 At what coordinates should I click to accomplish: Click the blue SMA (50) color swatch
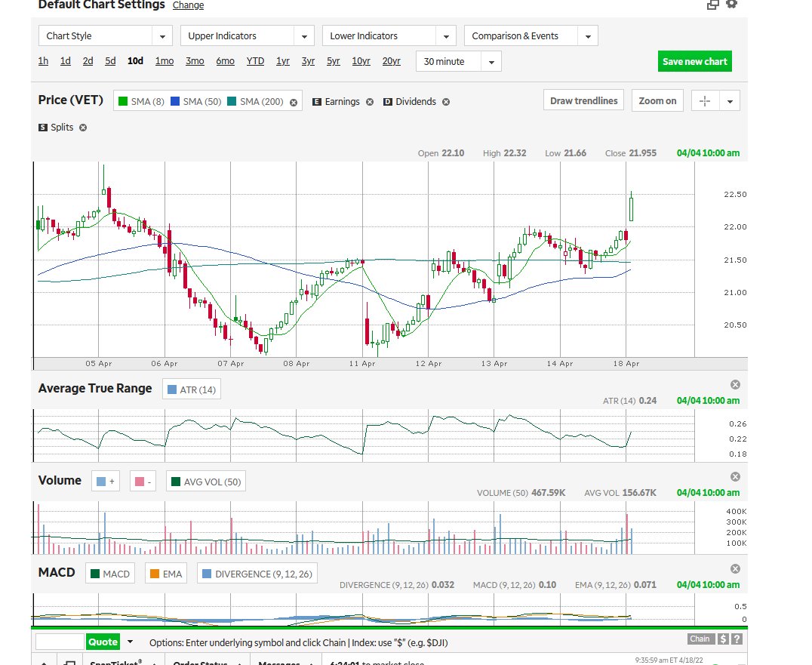click(x=175, y=101)
